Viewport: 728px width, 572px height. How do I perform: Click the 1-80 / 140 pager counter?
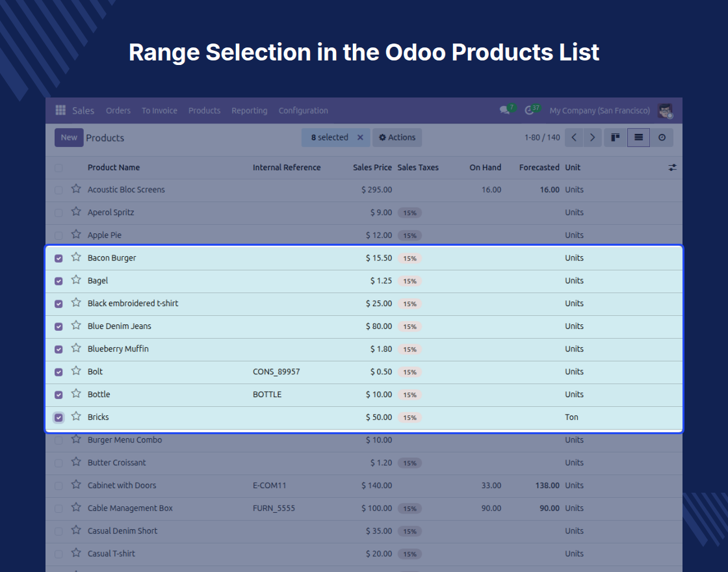point(542,137)
